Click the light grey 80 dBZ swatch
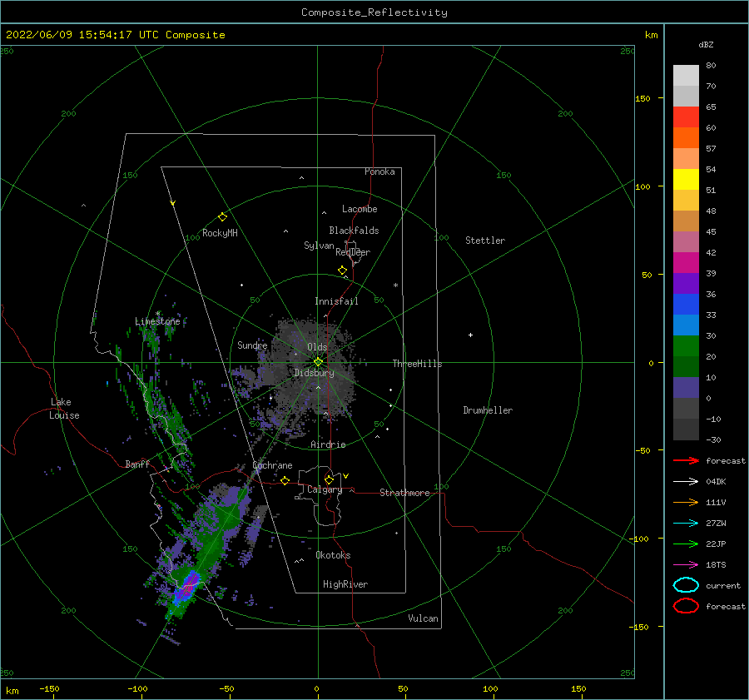 pyautogui.click(x=686, y=75)
